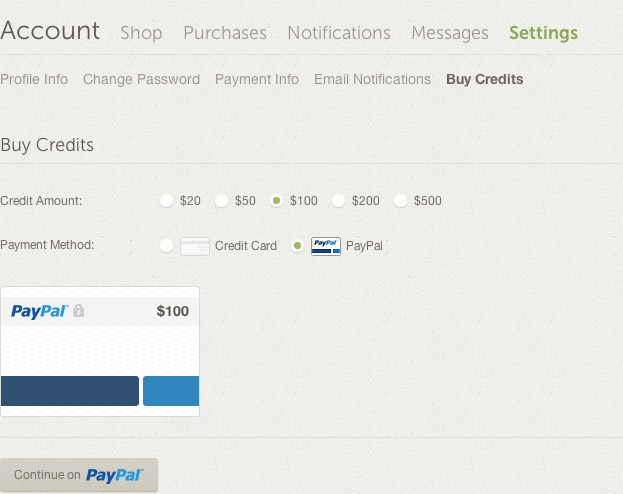Click the Continue on PayPal button
The width and height of the screenshot is (623, 494).
79,475
